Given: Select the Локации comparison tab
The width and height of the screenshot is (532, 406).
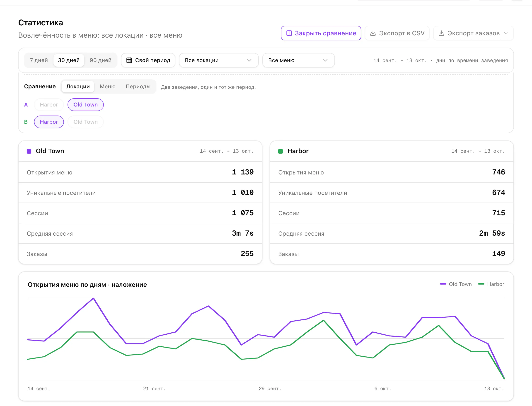Looking at the screenshot, I should coord(78,87).
